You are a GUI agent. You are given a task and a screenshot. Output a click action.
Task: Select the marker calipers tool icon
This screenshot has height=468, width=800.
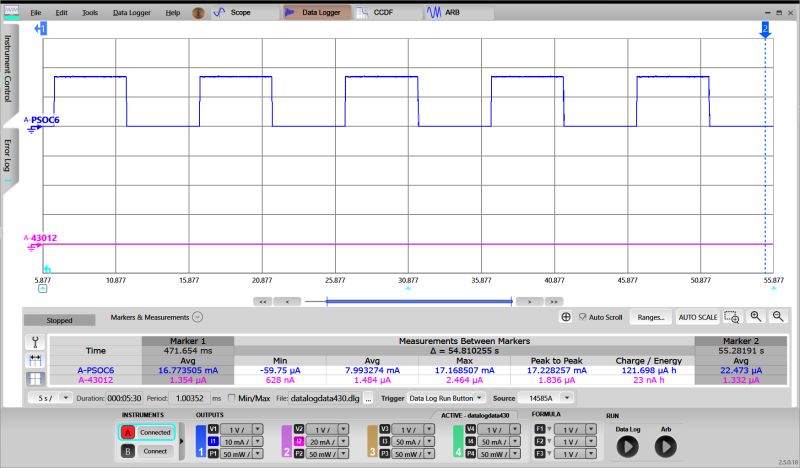click(35, 342)
